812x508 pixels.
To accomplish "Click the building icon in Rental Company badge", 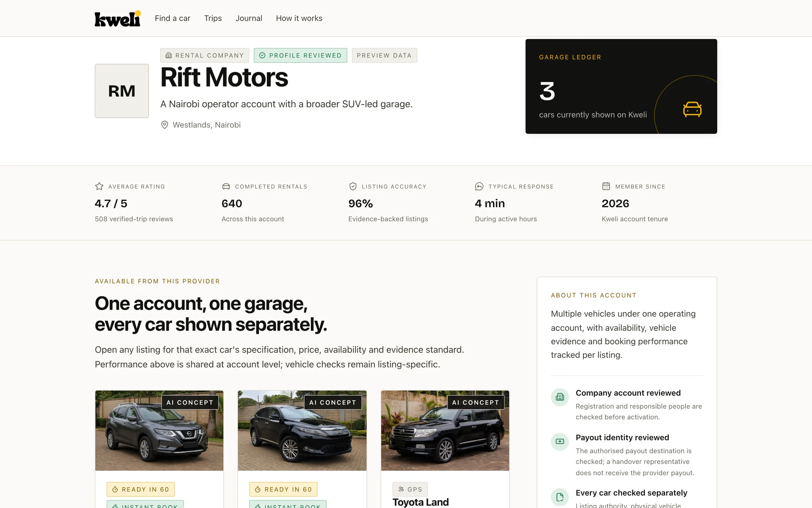I will point(169,55).
